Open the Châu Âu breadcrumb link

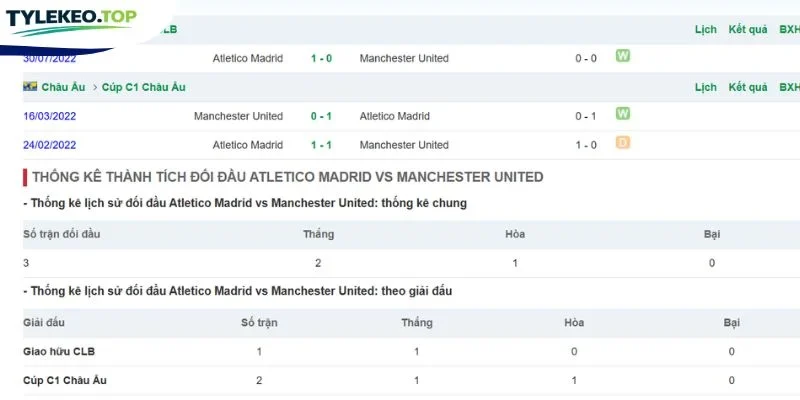(x=63, y=87)
